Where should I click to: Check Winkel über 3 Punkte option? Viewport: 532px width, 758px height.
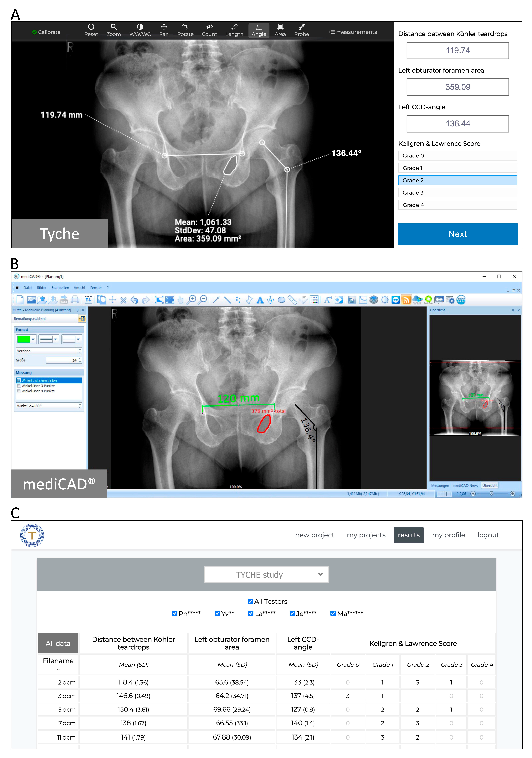point(19,386)
